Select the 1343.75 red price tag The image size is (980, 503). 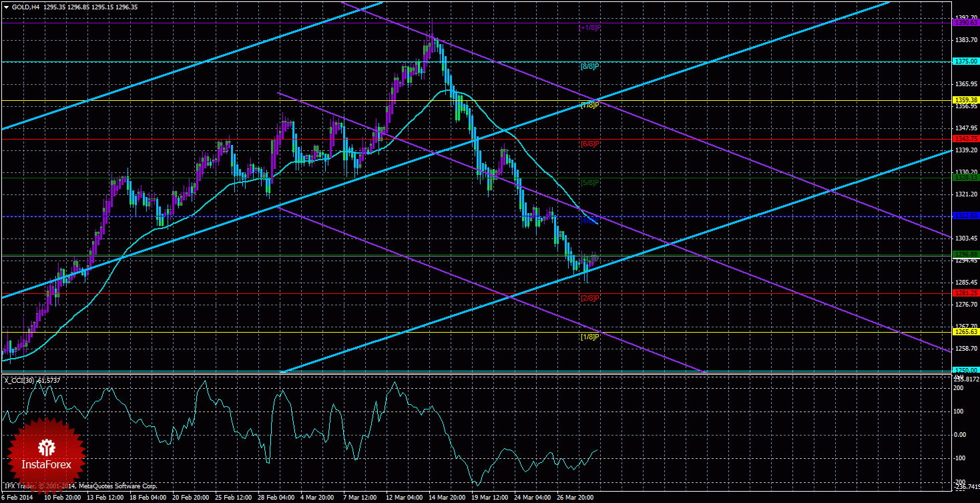coord(966,139)
